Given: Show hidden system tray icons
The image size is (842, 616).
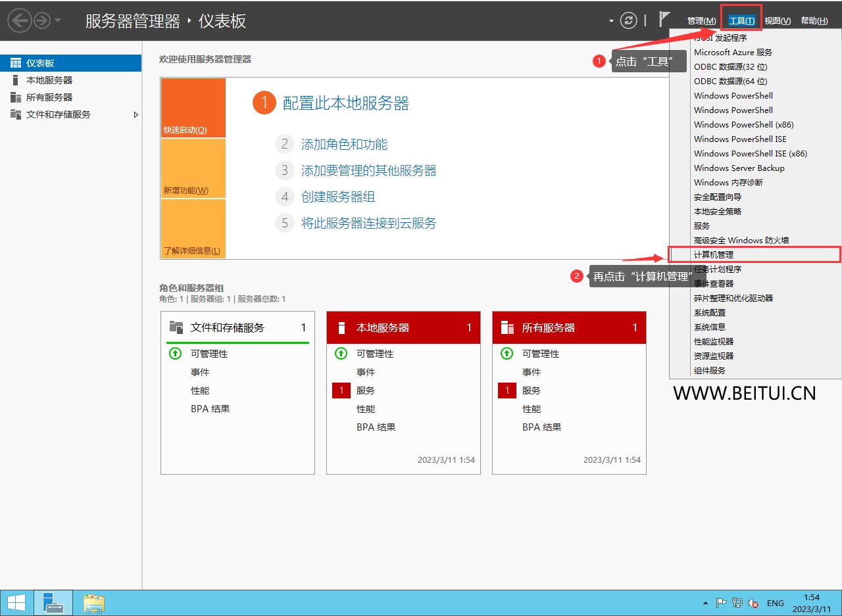Looking at the screenshot, I should tap(706, 603).
